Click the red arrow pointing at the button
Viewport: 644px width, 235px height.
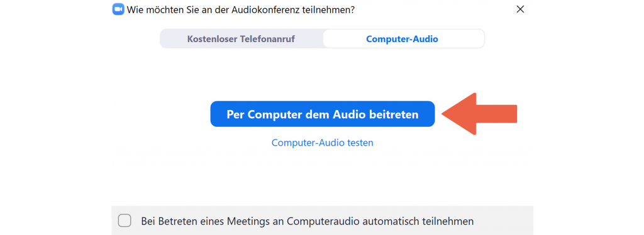(479, 114)
